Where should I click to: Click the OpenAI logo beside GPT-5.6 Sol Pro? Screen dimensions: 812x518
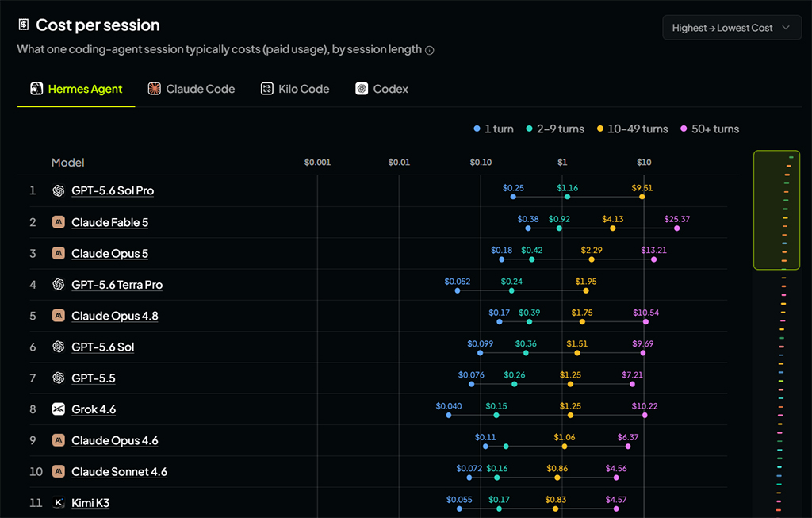[59, 190]
